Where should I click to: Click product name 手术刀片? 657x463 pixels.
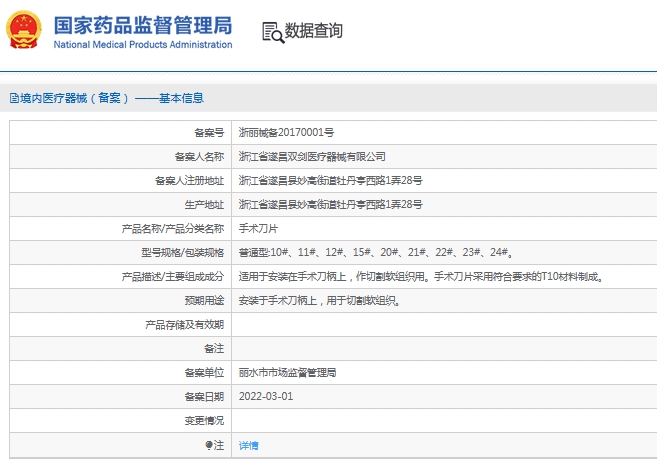[x=258, y=229]
